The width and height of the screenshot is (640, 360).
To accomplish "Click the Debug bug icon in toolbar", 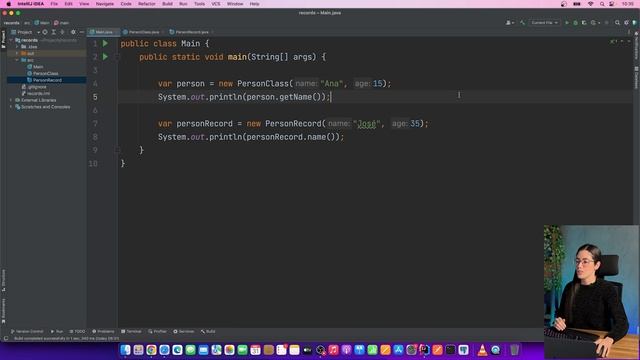I will 576,23.
